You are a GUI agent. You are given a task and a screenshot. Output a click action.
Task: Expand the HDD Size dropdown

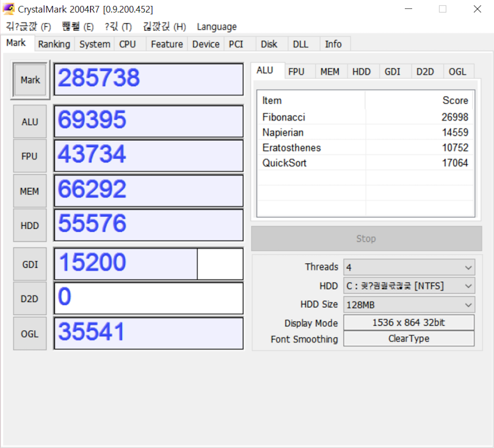pos(409,305)
